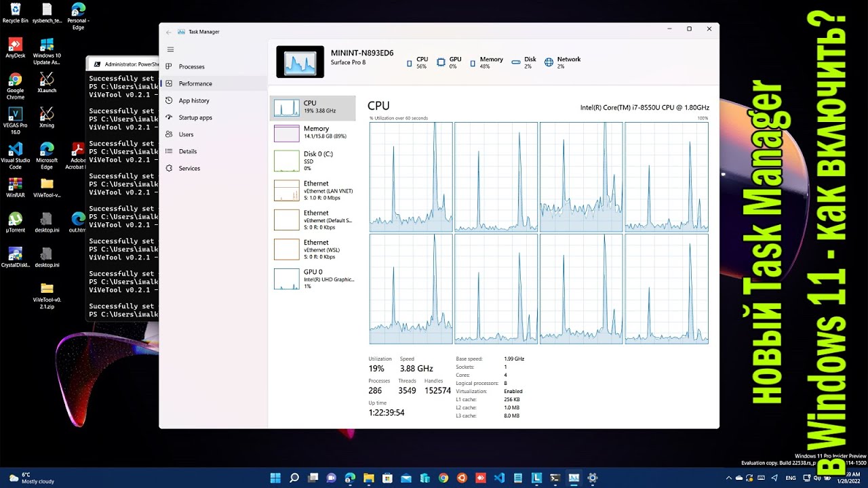Image resolution: width=868 pixels, height=488 pixels.
Task: Open VEGAS Pro 16.0 desktop shortcut
Action: point(15,121)
